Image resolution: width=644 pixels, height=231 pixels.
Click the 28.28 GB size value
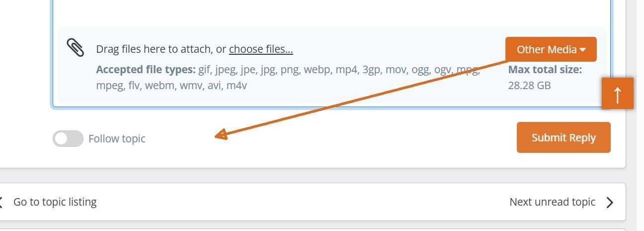coord(529,85)
